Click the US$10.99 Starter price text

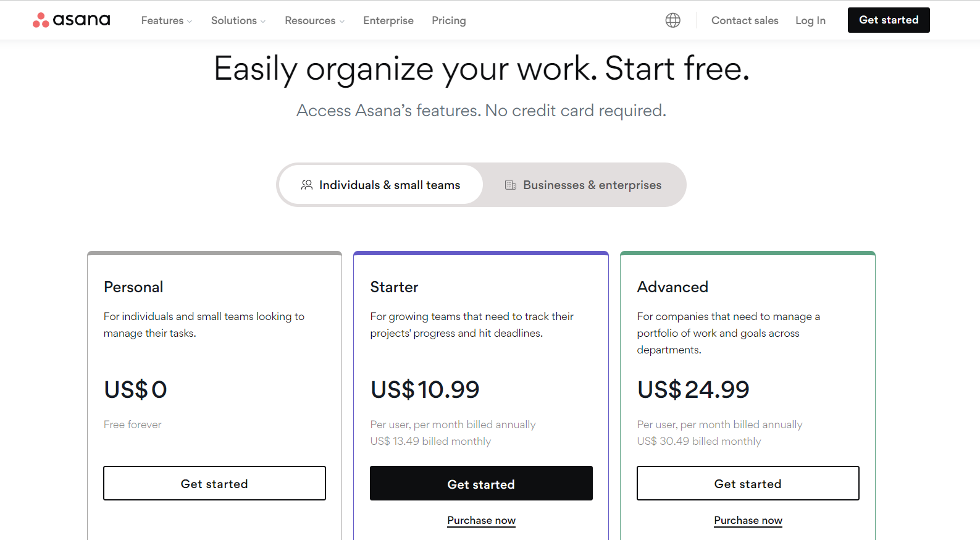click(x=424, y=389)
